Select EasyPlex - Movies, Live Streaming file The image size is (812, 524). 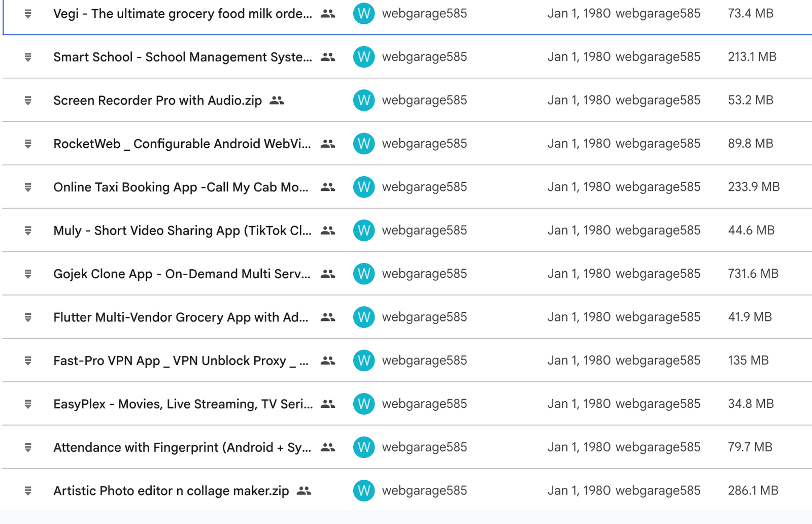pos(183,404)
